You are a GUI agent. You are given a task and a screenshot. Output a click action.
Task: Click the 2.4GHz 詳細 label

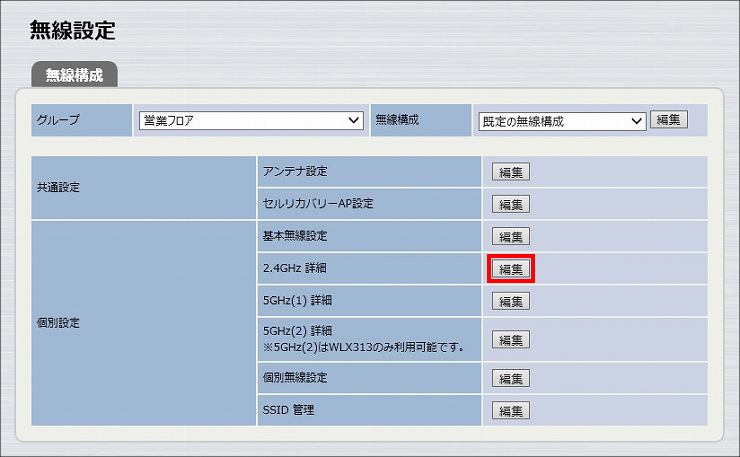click(x=294, y=268)
